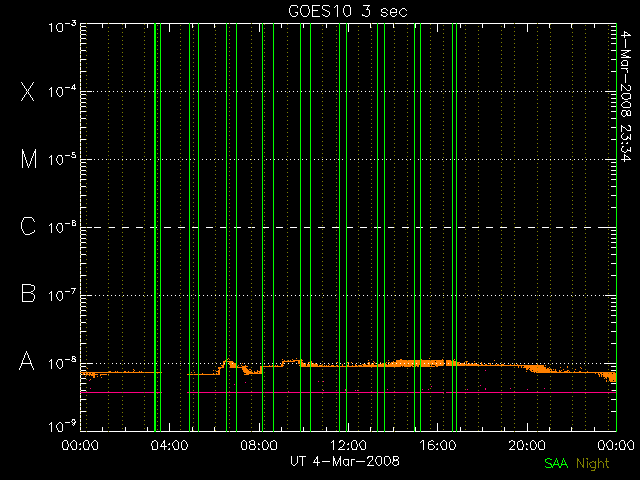
Task: Click the 08:00 time axis label
Action: [x=259, y=445]
